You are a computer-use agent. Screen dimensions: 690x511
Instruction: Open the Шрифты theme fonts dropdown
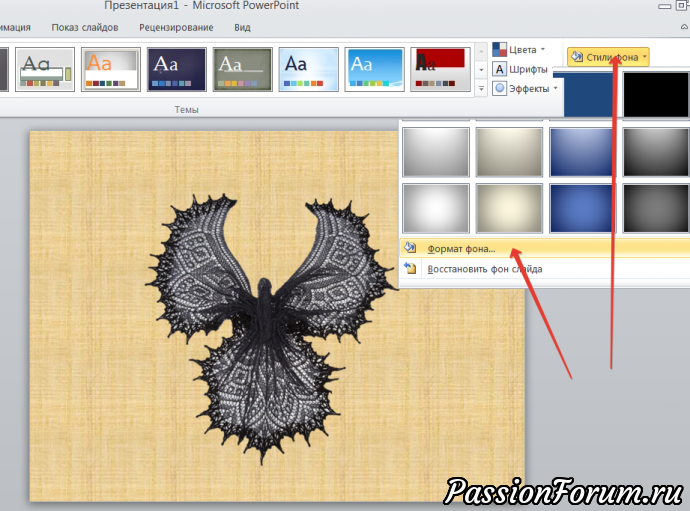pos(521,69)
